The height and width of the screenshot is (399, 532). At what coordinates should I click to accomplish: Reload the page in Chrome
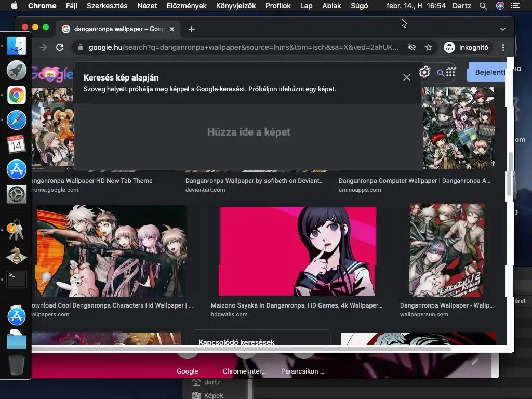60,47
